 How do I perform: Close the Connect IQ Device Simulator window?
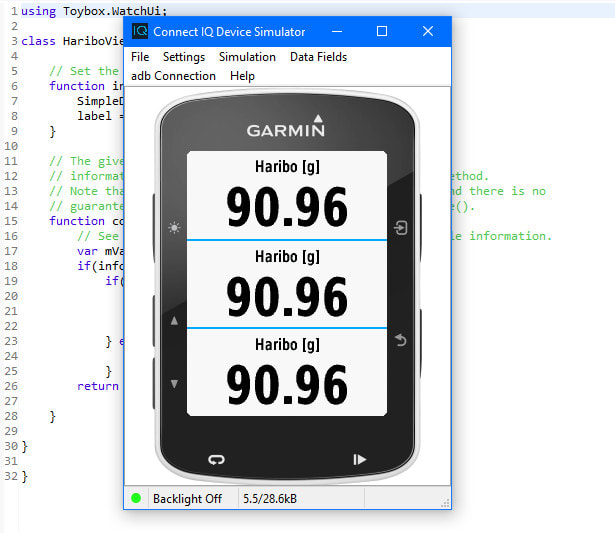tap(428, 31)
